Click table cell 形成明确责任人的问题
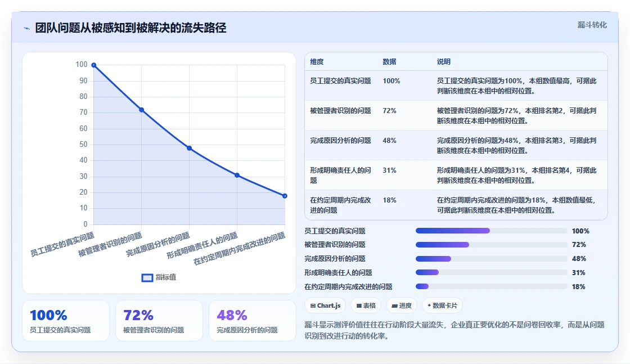 click(x=340, y=175)
